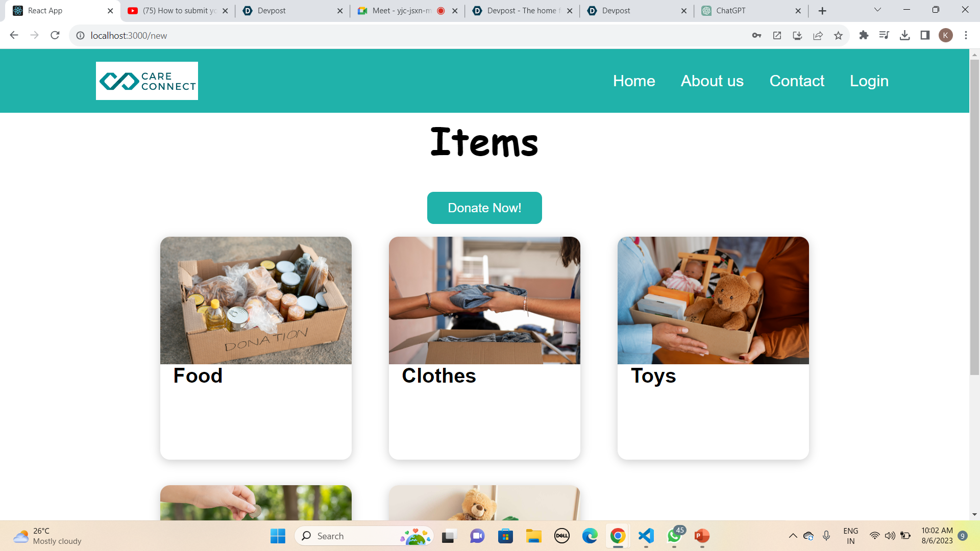
Task: Show hidden system tray icons
Action: 793,536
